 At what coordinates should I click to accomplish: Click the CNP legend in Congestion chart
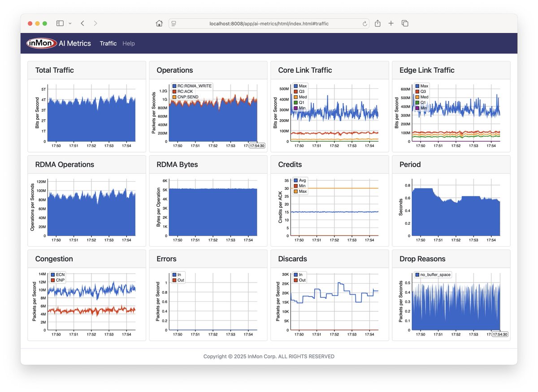point(57,280)
